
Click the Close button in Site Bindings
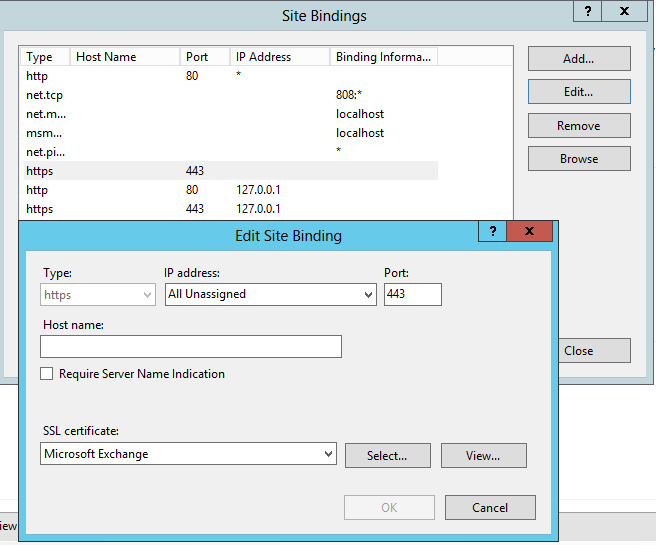pyautogui.click(x=594, y=351)
